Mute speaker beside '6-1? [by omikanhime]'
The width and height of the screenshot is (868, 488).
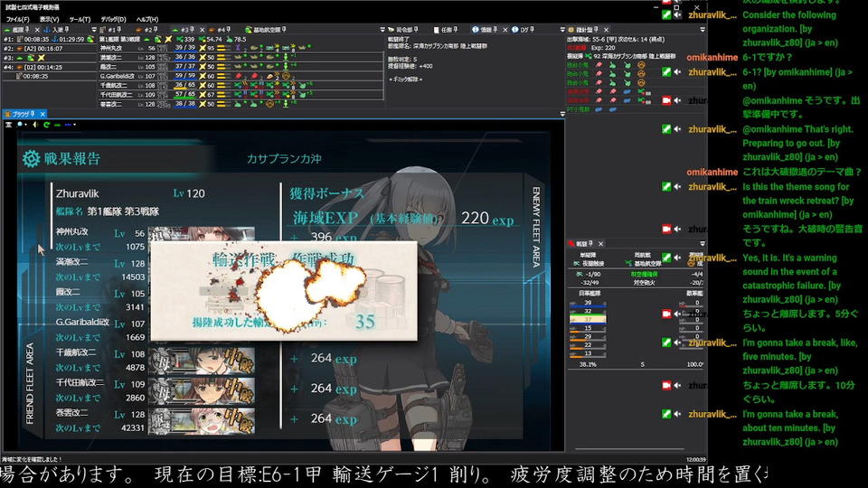[677, 72]
